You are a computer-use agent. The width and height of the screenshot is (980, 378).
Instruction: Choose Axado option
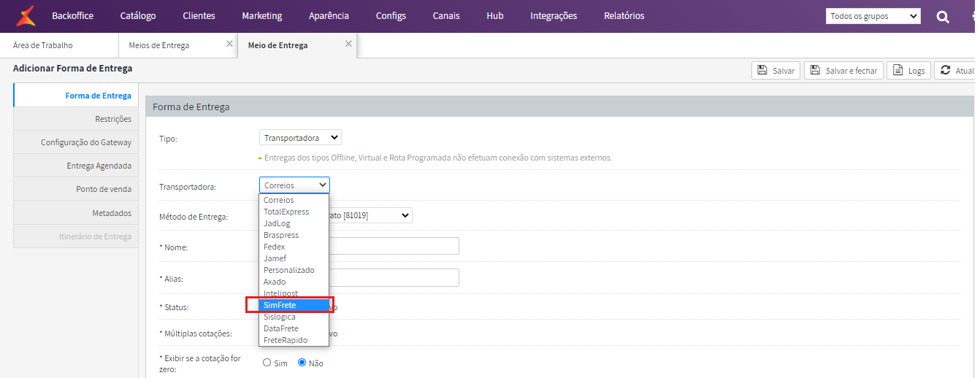(294, 282)
